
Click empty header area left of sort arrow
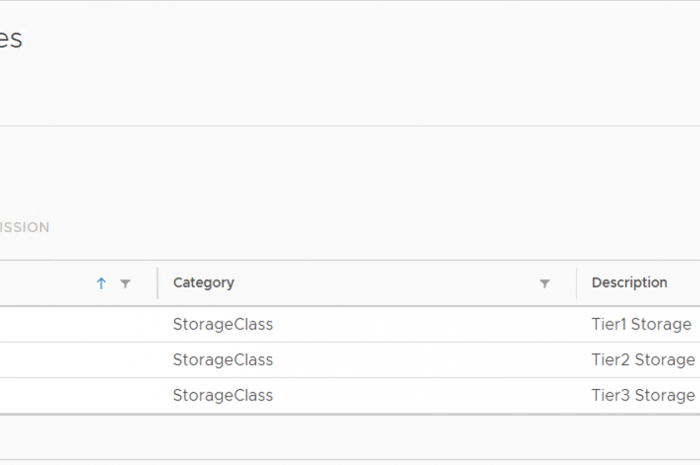[x=45, y=283]
